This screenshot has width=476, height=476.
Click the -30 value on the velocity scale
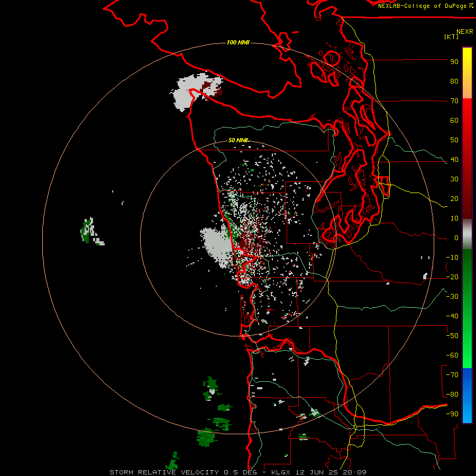coord(452,297)
